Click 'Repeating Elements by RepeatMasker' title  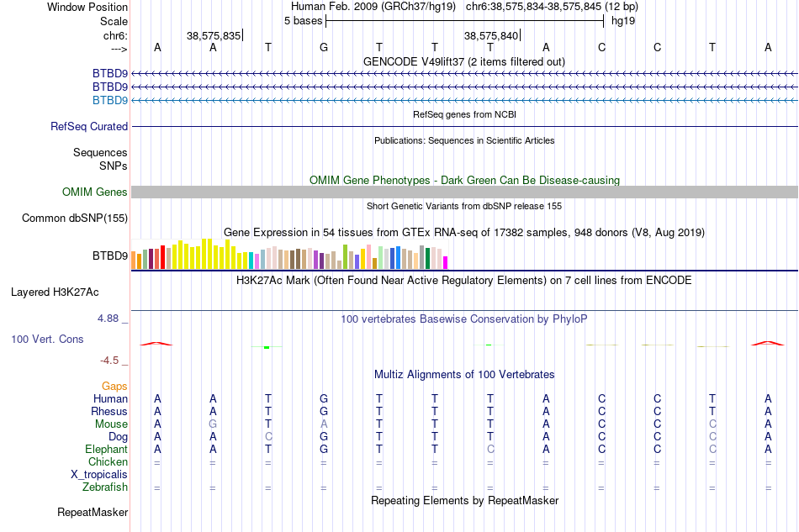coord(464,500)
